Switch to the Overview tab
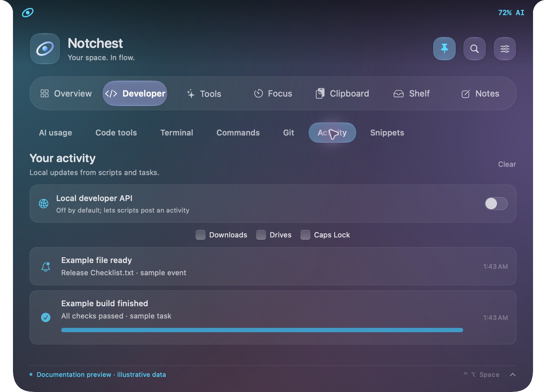546x392 pixels. [66, 94]
